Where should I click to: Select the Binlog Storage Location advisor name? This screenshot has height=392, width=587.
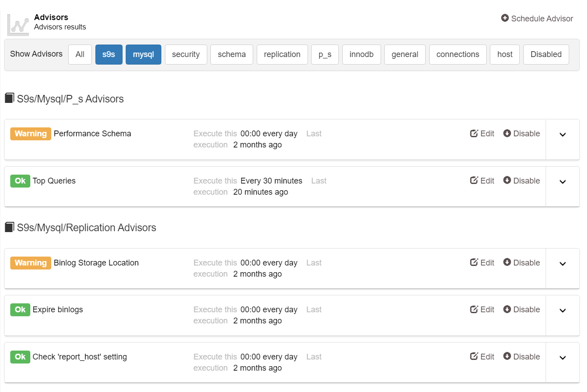pos(96,263)
